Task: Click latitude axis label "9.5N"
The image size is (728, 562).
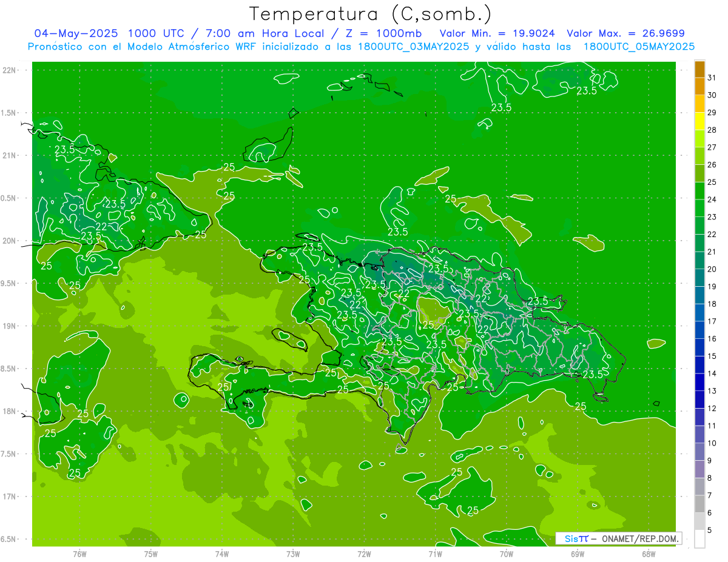Action: (x=9, y=283)
